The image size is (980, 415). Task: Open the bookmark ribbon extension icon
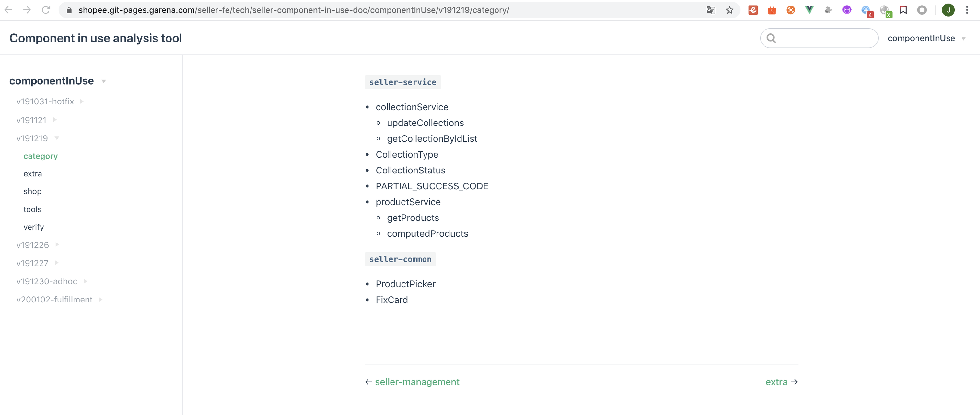pos(903,10)
